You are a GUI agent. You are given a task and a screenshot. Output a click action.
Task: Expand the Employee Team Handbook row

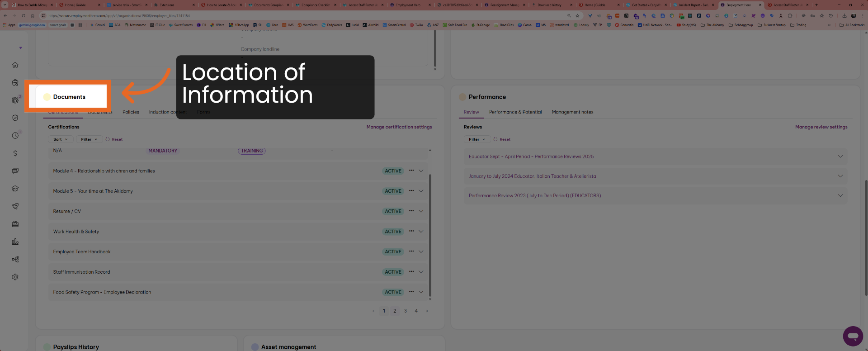coord(421,251)
